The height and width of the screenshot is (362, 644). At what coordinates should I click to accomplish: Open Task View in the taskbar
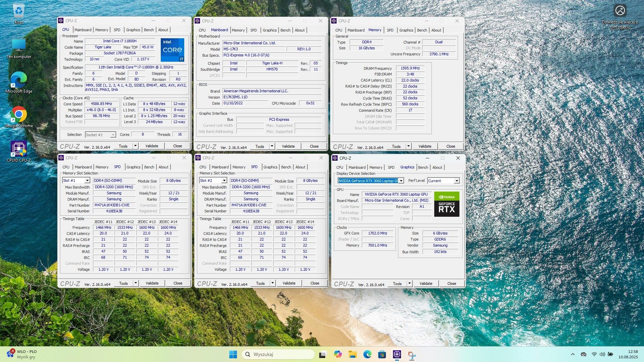(x=323, y=354)
